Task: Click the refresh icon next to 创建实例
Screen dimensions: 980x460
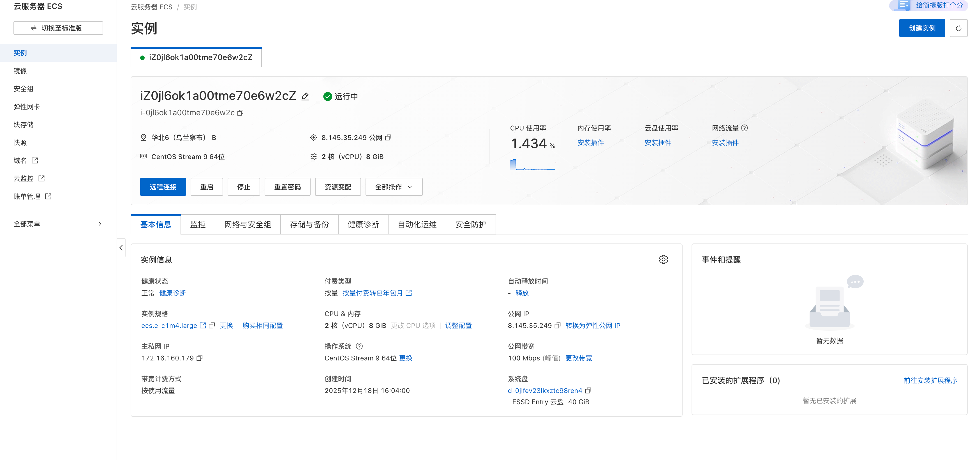Action: click(958, 28)
